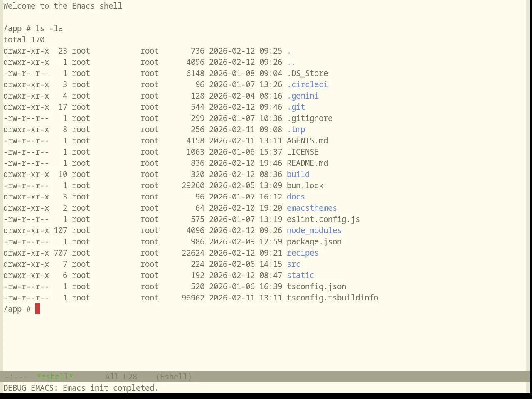Click the node_modules directory name

pyautogui.click(x=314, y=230)
